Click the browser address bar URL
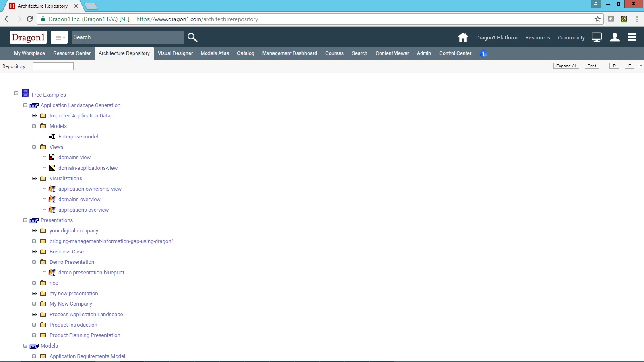Image resolution: width=644 pixels, height=362 pixels. click(x=197, y=19)
